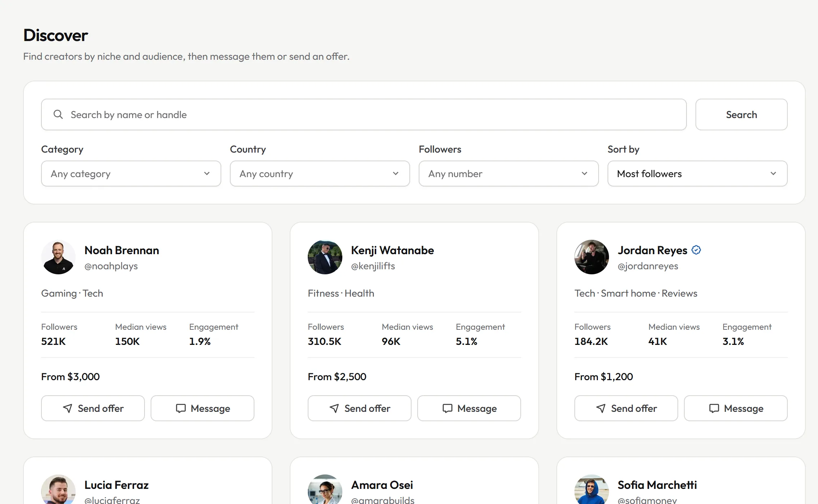Send offer to Kenji Watanabe
This screenshot has width=818, height=504.
point(360,408)
